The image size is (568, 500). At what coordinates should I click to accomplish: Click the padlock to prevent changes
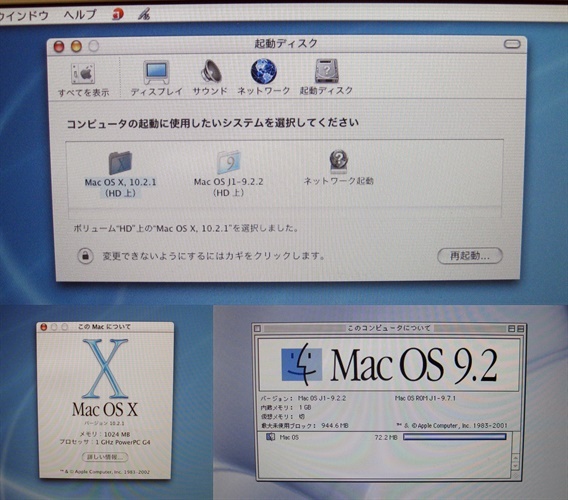click(85, 256)
